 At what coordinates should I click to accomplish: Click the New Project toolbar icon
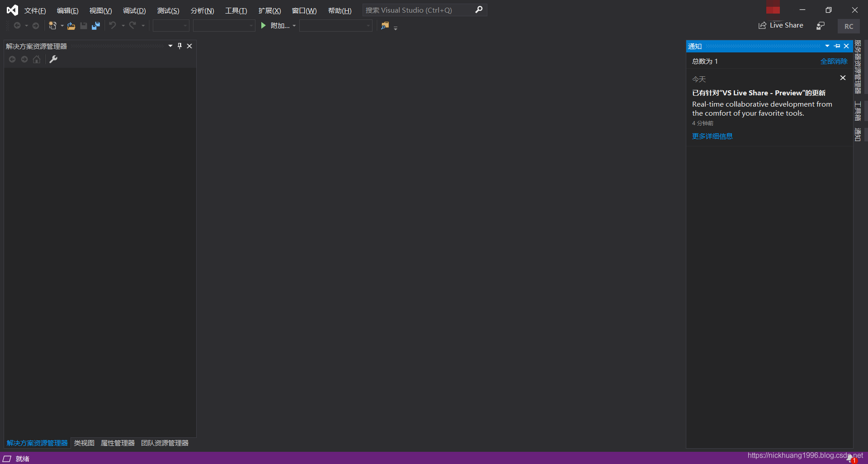(x=53, y=25)
